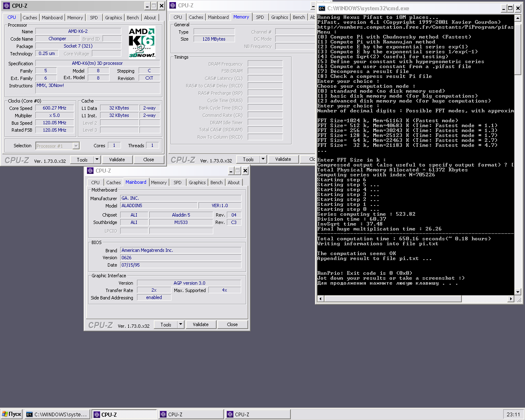Screen dimensions: 525x420
Task: Switch to SPD tab in the Memory CPU-Z window
Action: [x=260, y=17]
